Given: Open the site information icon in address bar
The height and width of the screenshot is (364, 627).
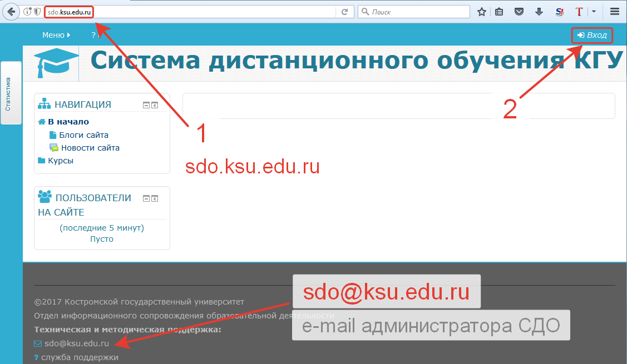Looking at the screenshot, I should pyautogui.click(x=27, y=12).
